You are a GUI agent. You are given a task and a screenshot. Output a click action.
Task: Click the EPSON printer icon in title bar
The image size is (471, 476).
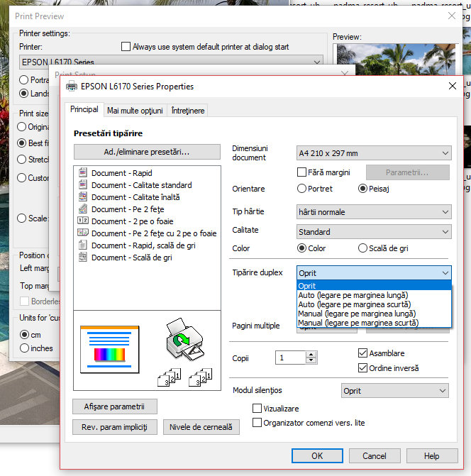tap(72, 87)
